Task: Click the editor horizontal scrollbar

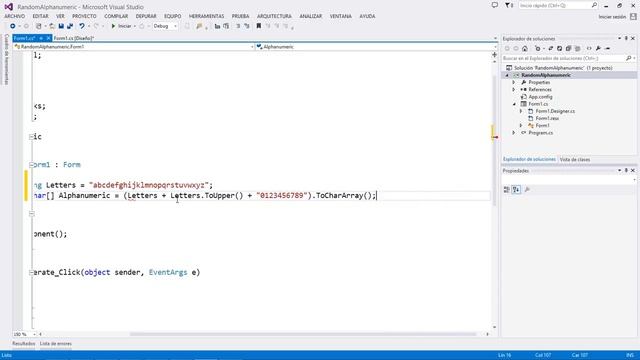Action: coord(303,334)
